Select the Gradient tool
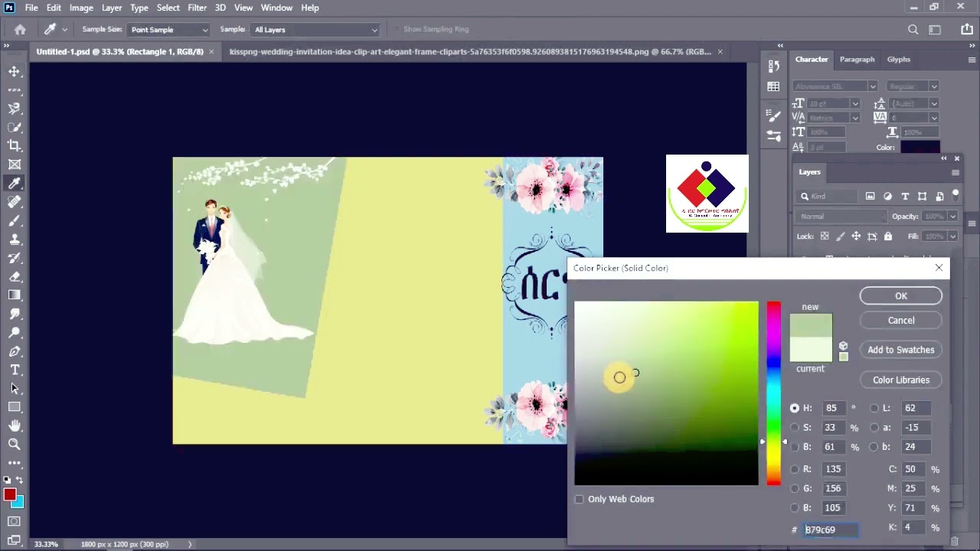 click(15, 295)
